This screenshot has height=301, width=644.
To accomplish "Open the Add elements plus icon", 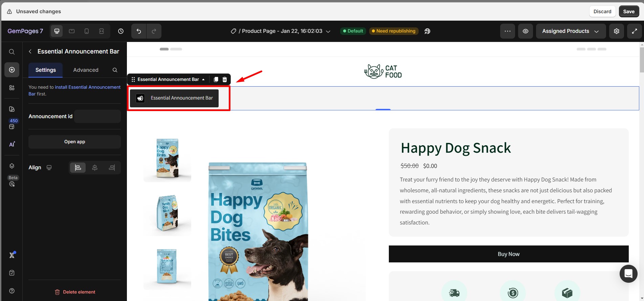I will [12, 70].
